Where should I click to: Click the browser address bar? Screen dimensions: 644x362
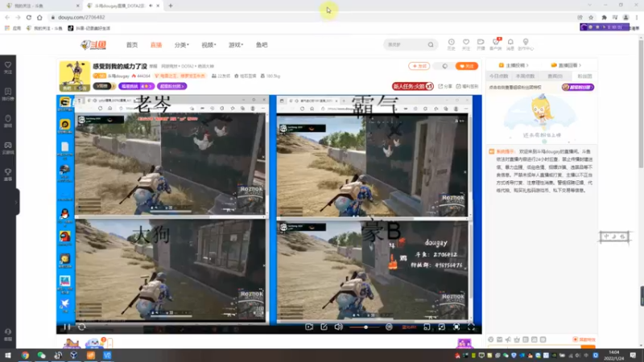tap(312, 17)
